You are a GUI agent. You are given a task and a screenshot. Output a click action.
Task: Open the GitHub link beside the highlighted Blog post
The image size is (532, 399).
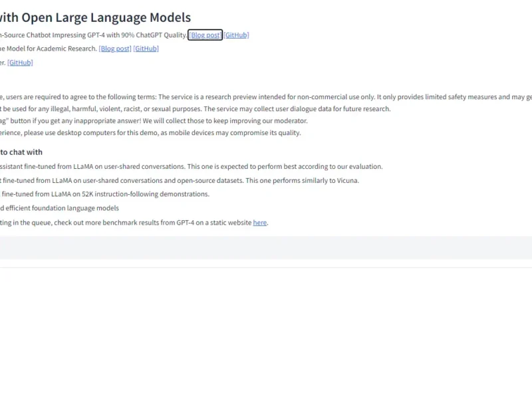pos(236,35)
